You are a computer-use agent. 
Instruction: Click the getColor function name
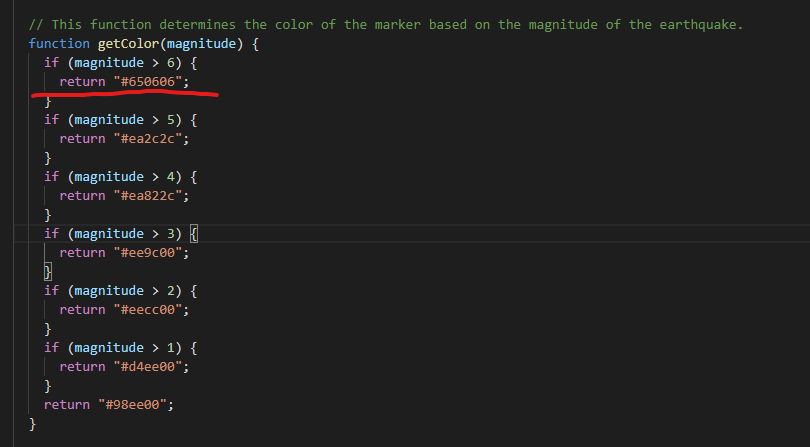click(129, 44)
